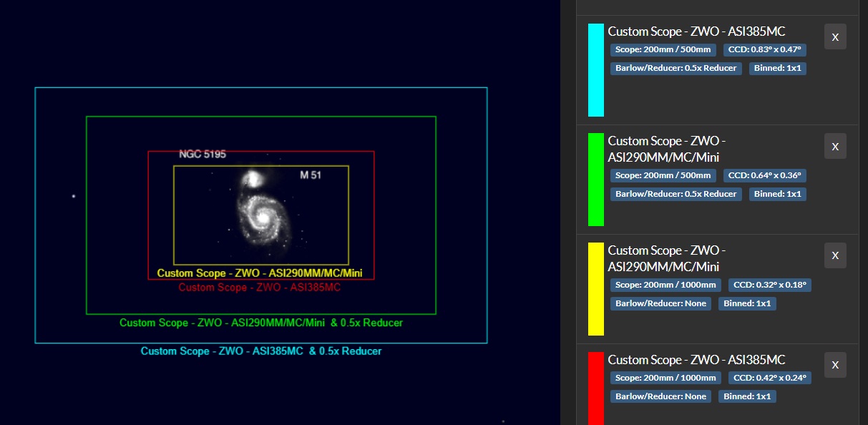The height and width of the screenshot is (425, 868).
Task: Click the green entry's ASI290MM/MC/Mini title
Action: coord(667,149)
